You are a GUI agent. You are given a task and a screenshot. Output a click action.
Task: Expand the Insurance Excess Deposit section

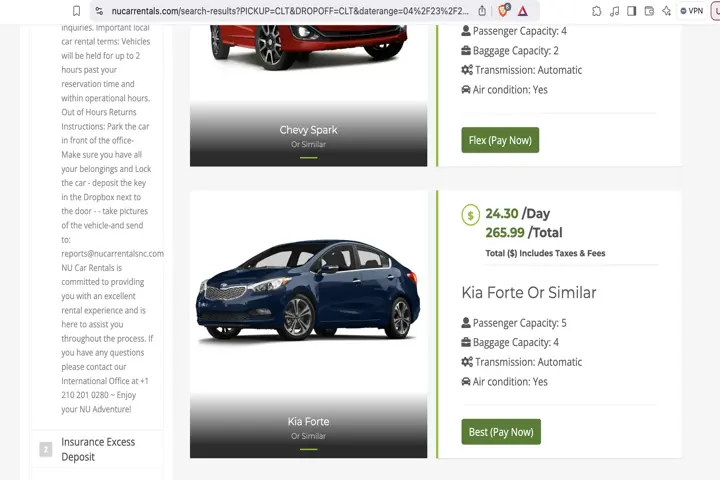97,449
